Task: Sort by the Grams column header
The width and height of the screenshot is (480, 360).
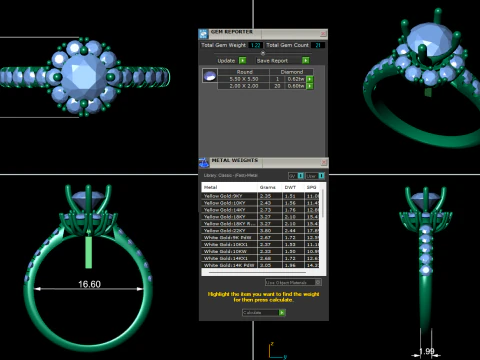Action: pos(270,187)
